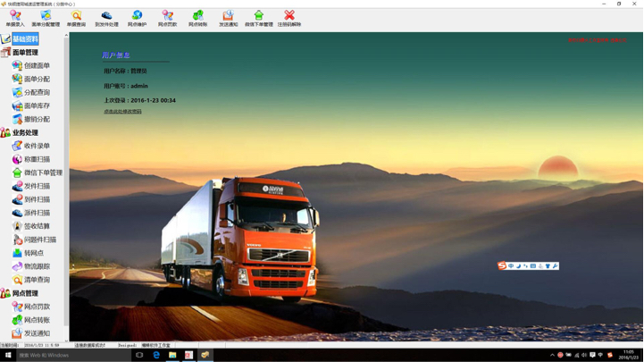The width and height of the screenshot is (644, 362).
Task: Launch Microsoft Edge from the taskbar
Action: point(156,355)
